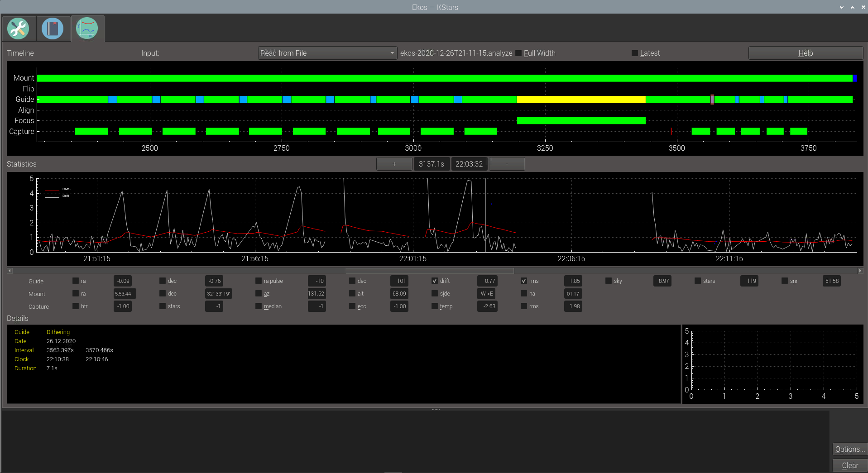This screenshot has width=868, height=473.
Task: Click the scrollbar right arrow under statistics
Action: click(x=860, y=271)
